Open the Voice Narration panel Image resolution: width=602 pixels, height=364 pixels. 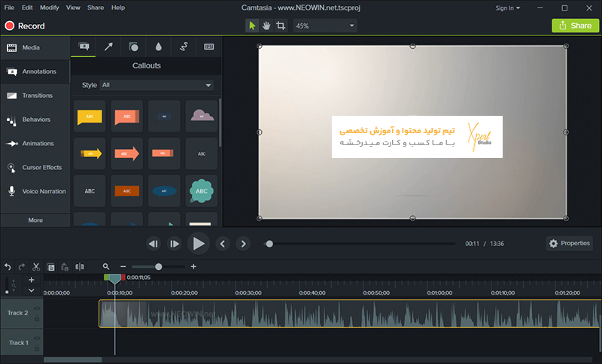(x=35, y=191)
